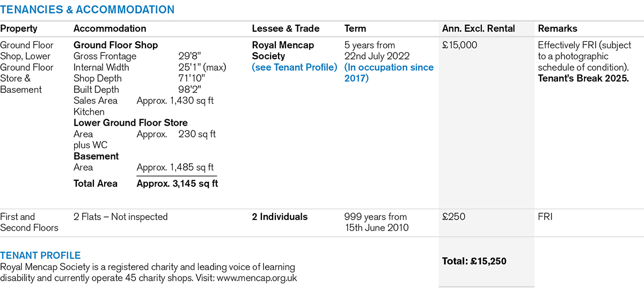Click the TENANT PROFILE heading
Screen dimensions: 644x292
pyautogui.click(x=40, y=255)
